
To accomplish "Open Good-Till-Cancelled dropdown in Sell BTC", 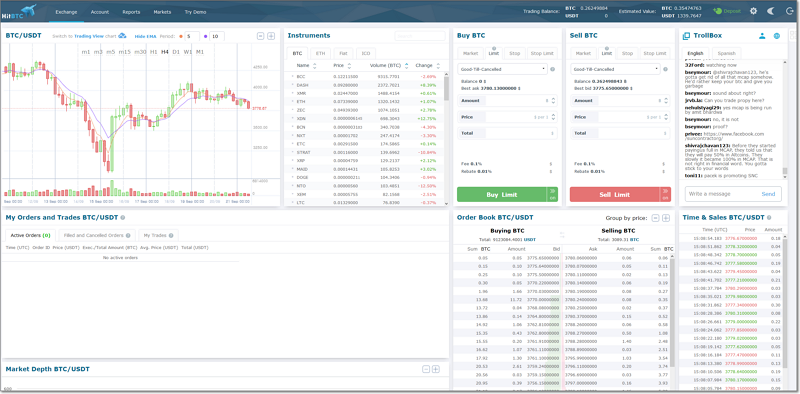I will (x=615, y=68).
